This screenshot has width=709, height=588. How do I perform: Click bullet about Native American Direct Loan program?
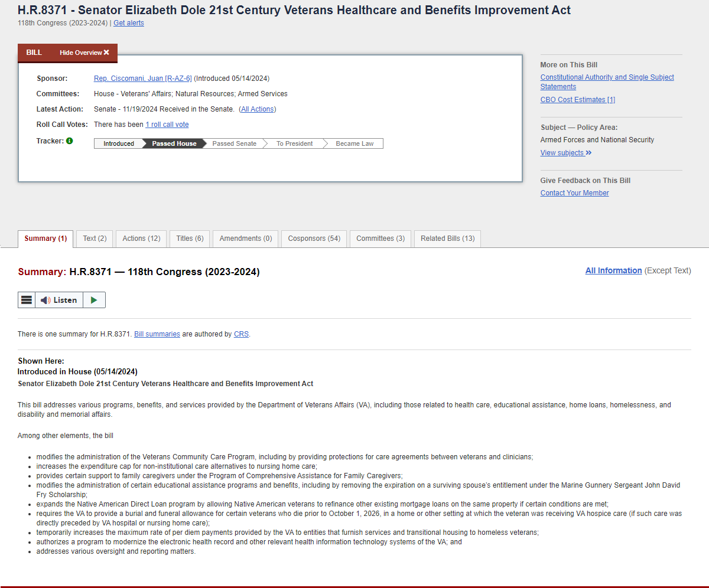click(x=323, y=504)
